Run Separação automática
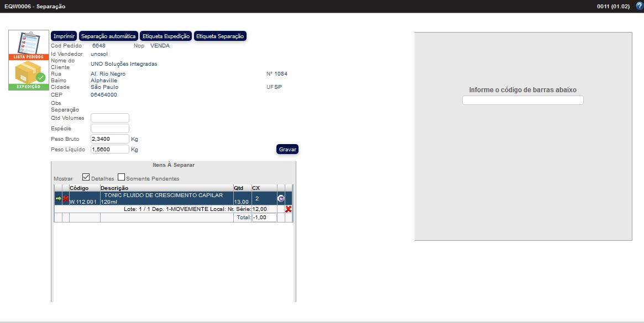The image size is (644, 323). 108,36
